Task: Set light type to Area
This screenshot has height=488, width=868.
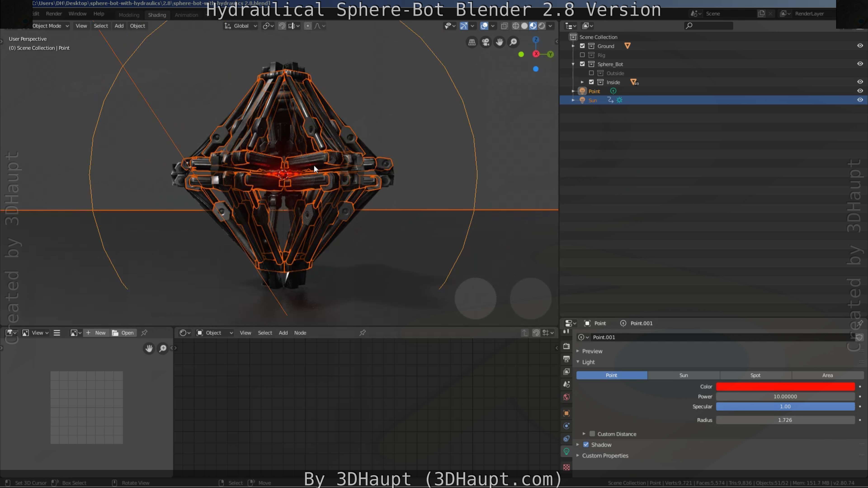Action: click(x=827, y=375)
